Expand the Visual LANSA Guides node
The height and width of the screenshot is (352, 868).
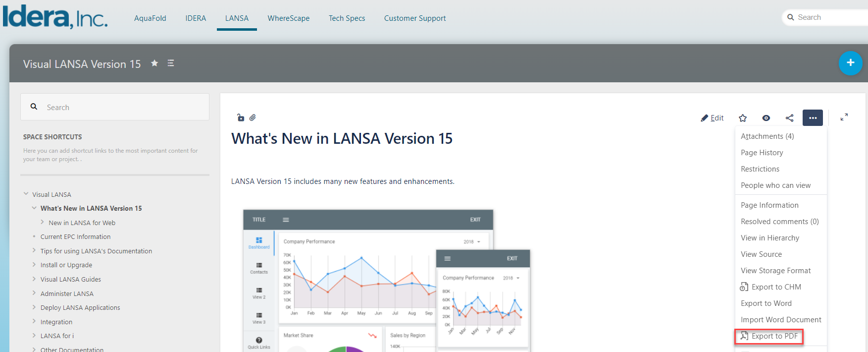coord(34,279)
